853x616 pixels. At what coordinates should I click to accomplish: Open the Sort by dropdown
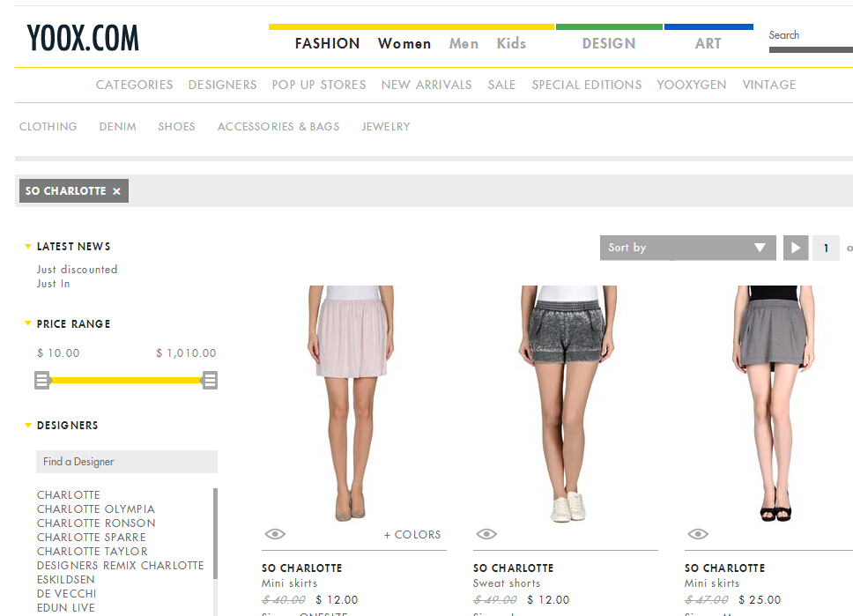pos(687,248)
